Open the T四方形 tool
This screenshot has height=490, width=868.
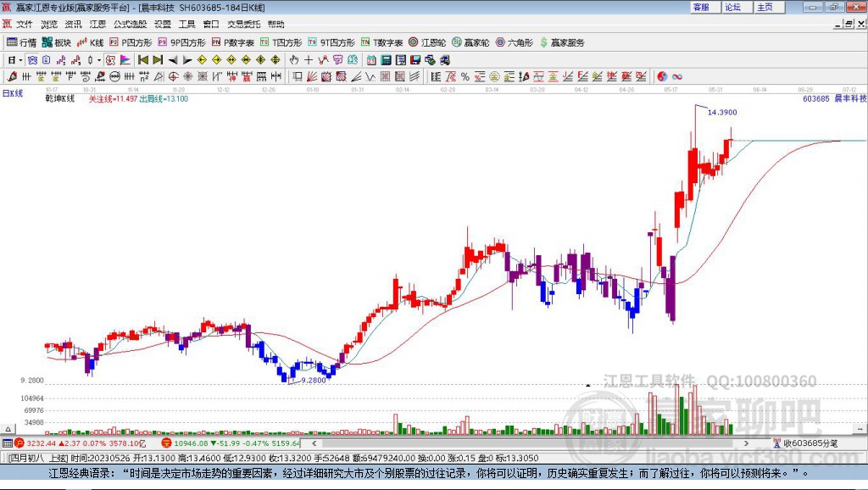click(x=281, y=42)
